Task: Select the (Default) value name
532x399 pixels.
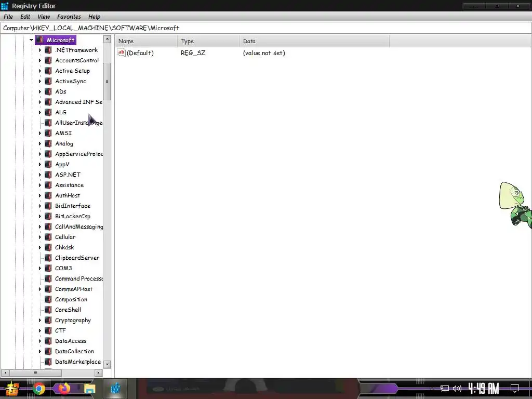Action: coord(140,53)
